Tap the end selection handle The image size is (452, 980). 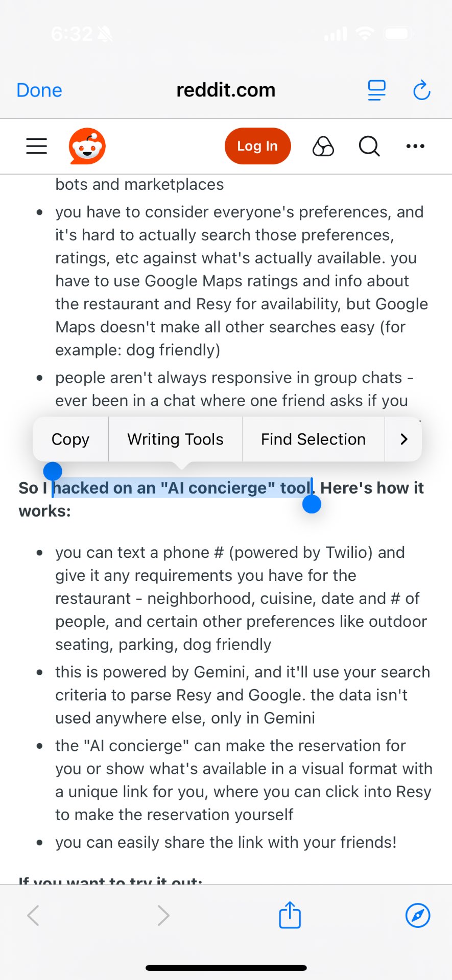312,504
